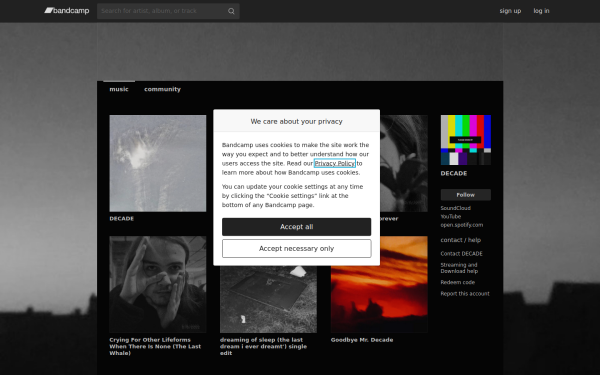Open the DECADE album title link

(x=122, y=218)
